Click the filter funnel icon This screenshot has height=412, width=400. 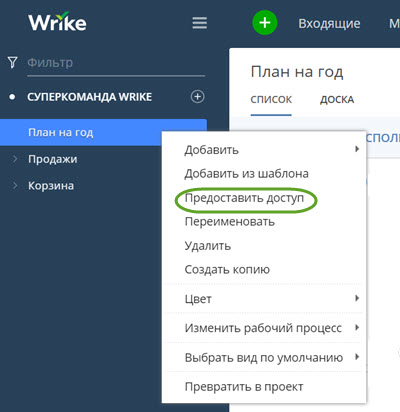pos(13,62)
